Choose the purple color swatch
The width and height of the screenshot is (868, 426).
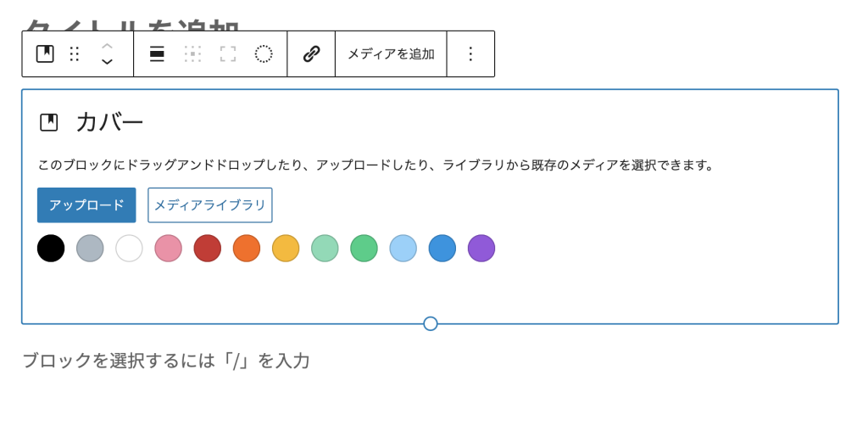[x=481, y=249]
